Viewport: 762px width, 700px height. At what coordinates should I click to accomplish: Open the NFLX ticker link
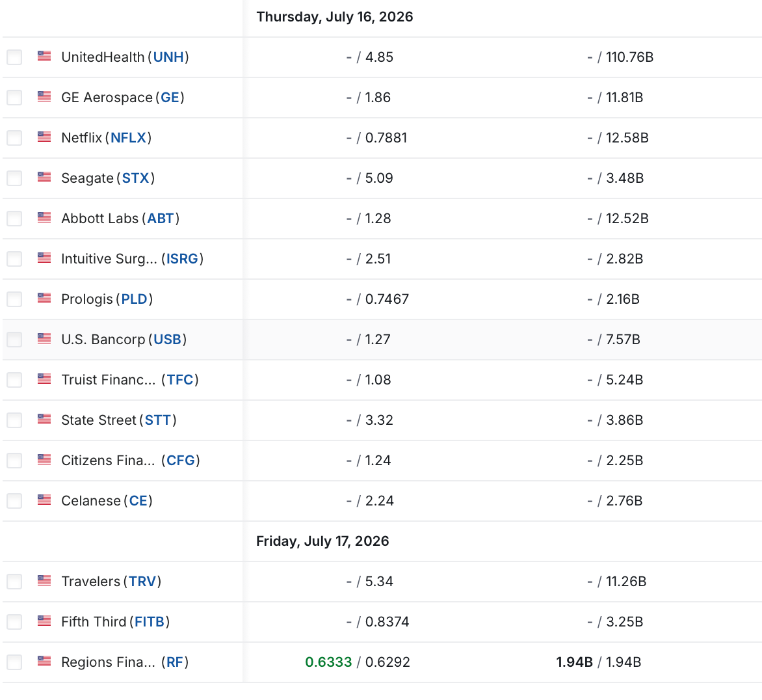pos(128,138)
